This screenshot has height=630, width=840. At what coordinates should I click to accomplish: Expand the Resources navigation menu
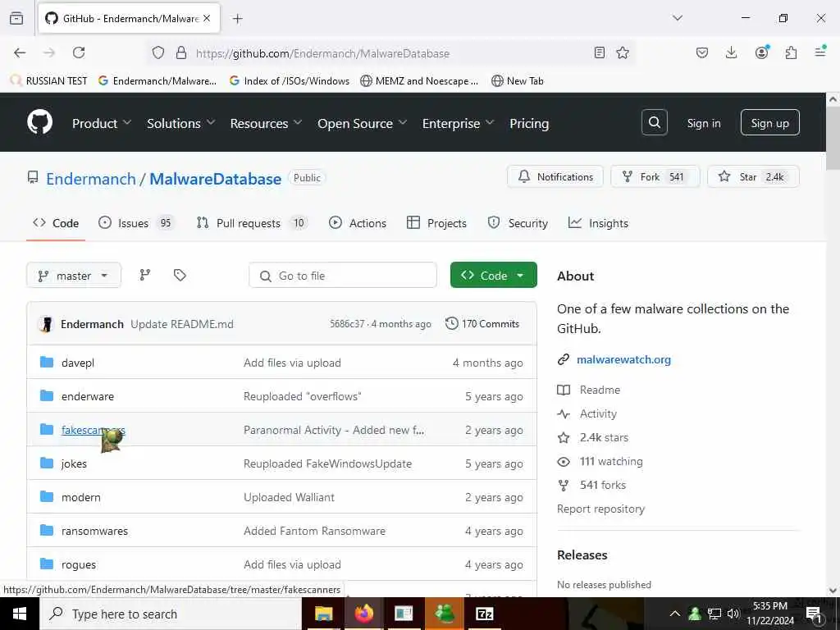pos(266,123)
